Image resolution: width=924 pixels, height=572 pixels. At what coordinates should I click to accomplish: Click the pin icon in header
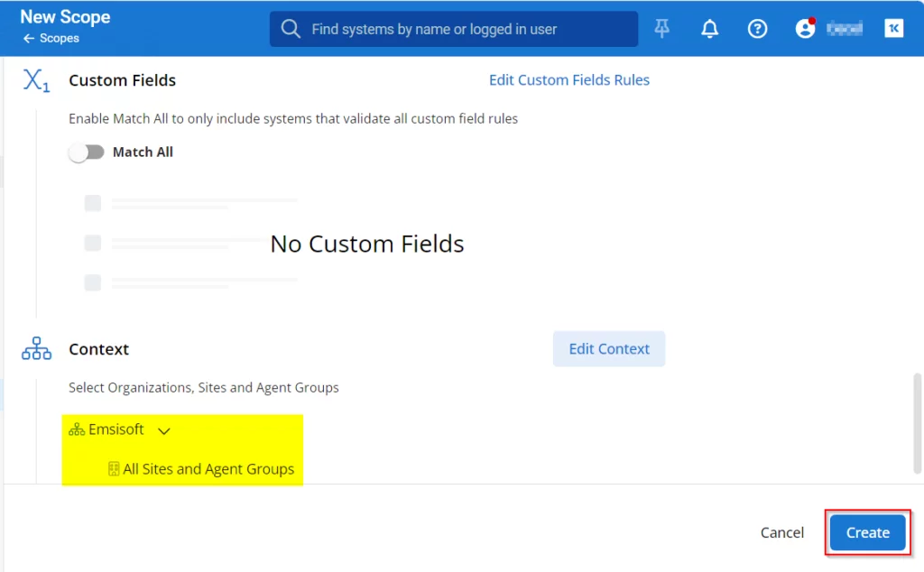662,29
